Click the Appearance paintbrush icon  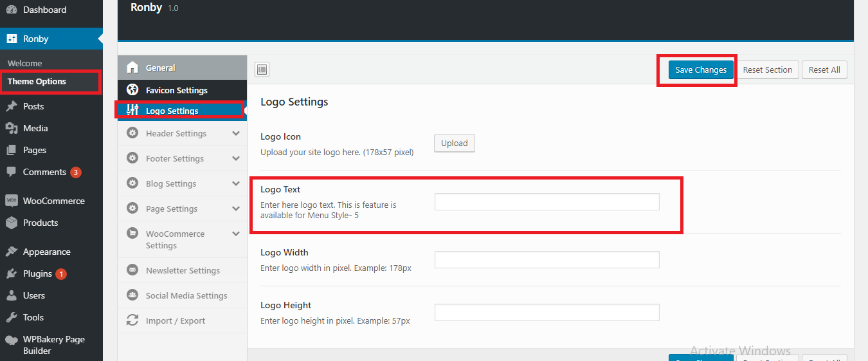[12, 252]
